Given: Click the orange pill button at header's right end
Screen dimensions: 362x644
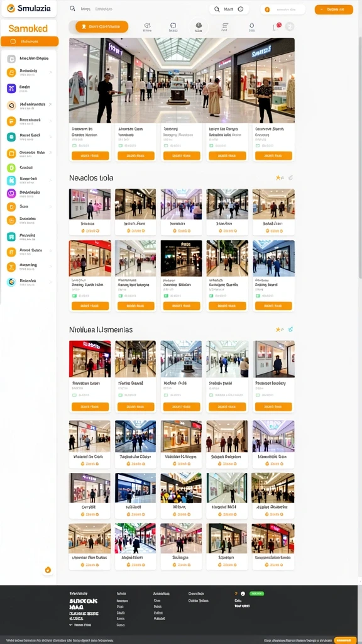Looking at the screenshot, I should (334, 9).
